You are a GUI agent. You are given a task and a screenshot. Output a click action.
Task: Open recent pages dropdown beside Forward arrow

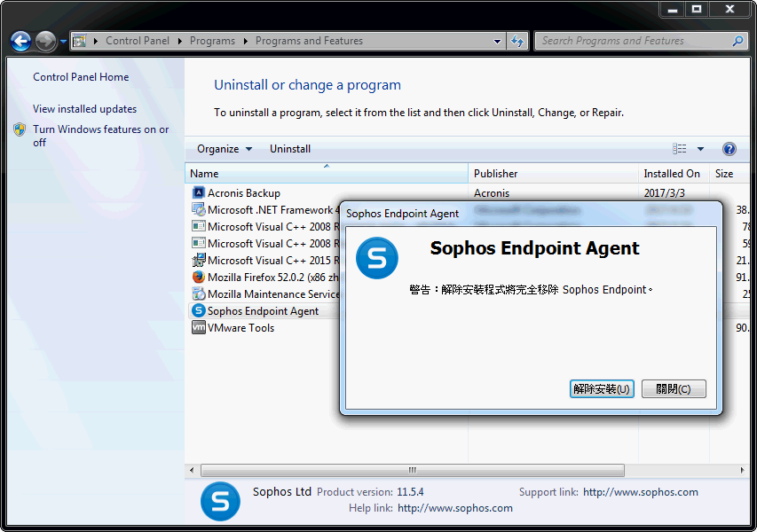pyautogui.click(x=63, y=42)
